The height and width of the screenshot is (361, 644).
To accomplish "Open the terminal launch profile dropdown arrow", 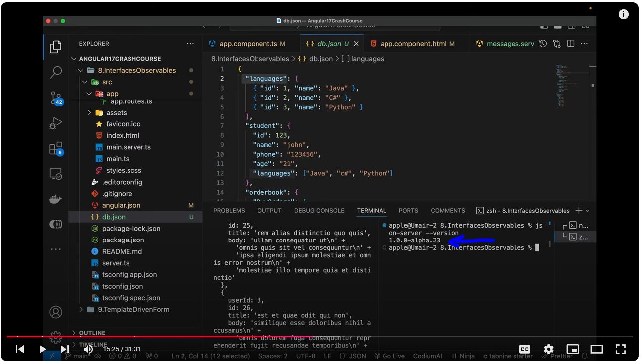I will pos(588,211).
